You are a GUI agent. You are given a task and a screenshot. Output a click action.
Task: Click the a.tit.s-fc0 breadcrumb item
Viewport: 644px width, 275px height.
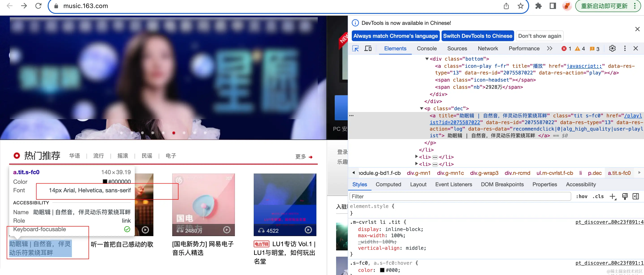[619, 173]
